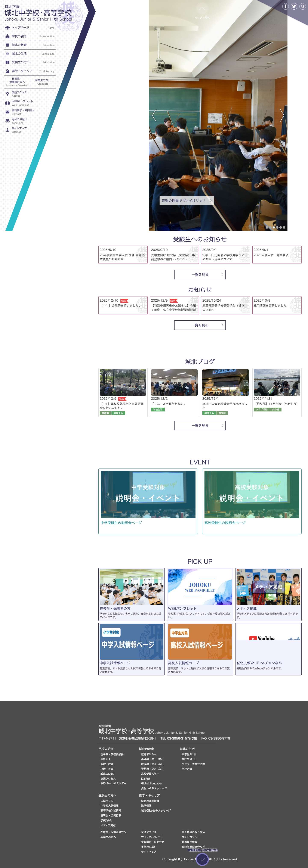
Task: Open the 埼玉県高等学校等奨学金 notice
Action: [226, 305]
